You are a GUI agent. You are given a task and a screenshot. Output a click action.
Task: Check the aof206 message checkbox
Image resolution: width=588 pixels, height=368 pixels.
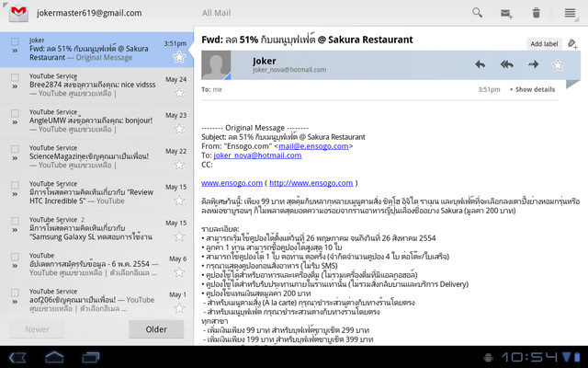tap(15, 293)
